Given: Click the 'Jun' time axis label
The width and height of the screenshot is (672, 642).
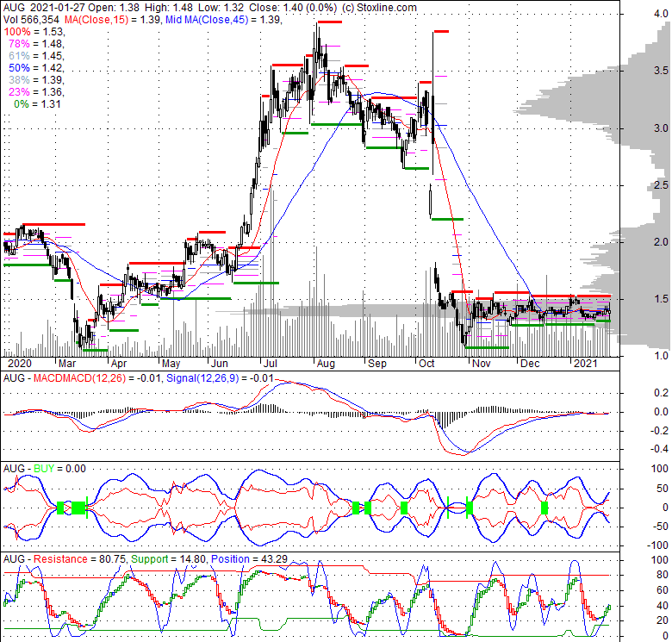Looking at the screenshot, I should (x=220, y=364).
